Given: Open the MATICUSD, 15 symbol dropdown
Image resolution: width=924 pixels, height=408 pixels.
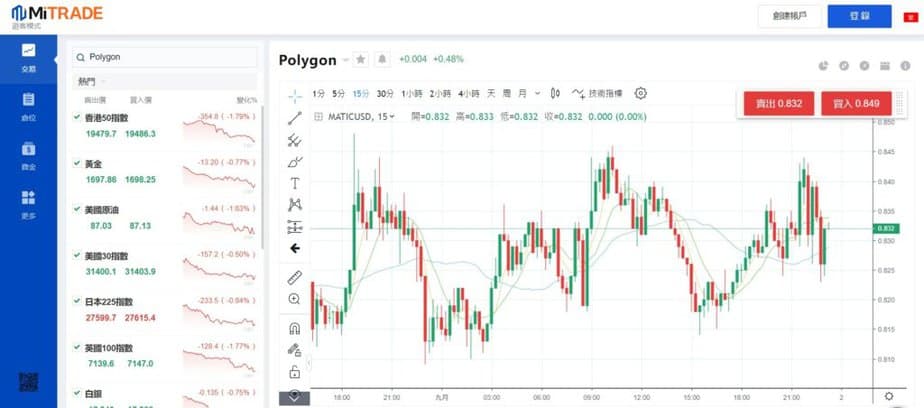Looking at the screenshot, I should (360, 116).
